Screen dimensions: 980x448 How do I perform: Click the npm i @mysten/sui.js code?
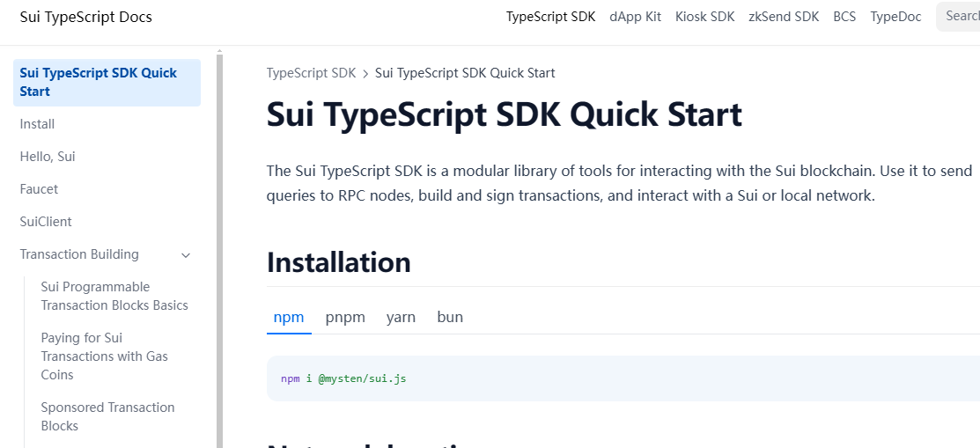coord(343,378)
